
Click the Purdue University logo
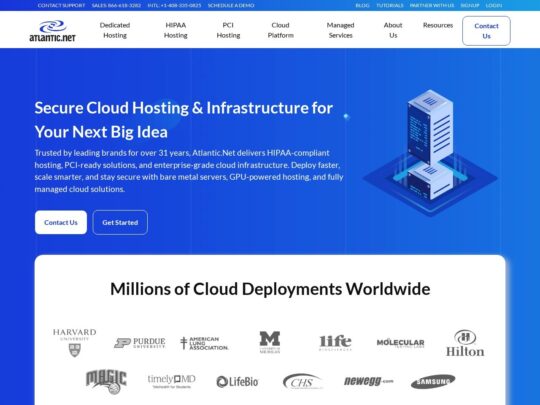pos(139,343)
